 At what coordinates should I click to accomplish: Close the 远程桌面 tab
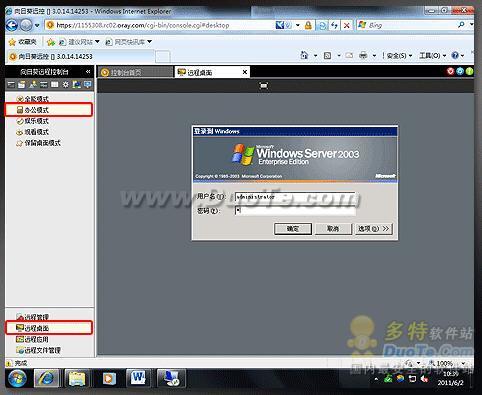245,72
